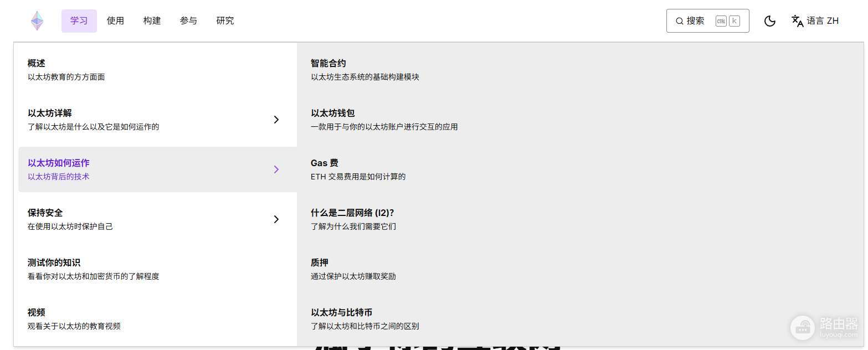Select the 概述 menu entry
Image resolution: width=868 pixels, height=350 pixels.
[157, 70]
